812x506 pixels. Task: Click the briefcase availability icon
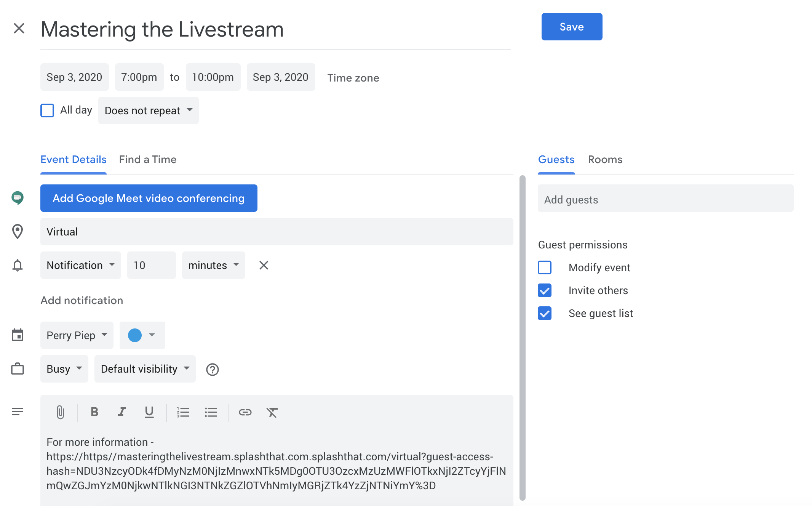point(18,369)
